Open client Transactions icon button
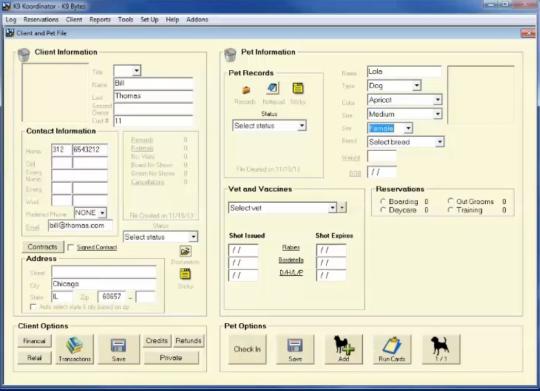Screen dimensions: 540x391 coord(75,349)
